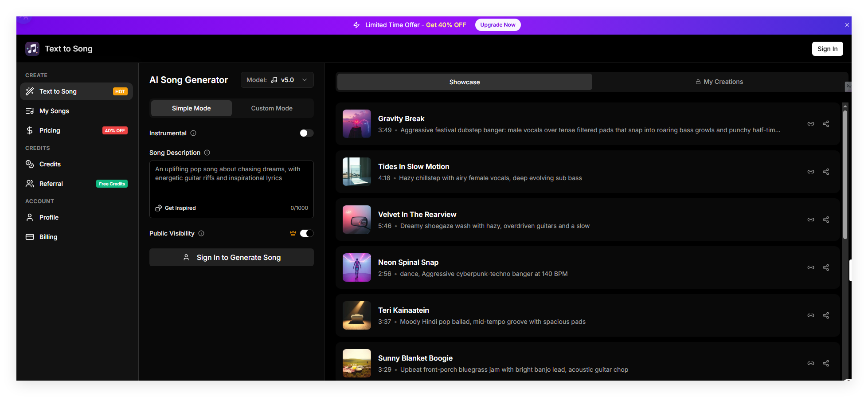Open My Songs in the sidebar

click(54, 111)
